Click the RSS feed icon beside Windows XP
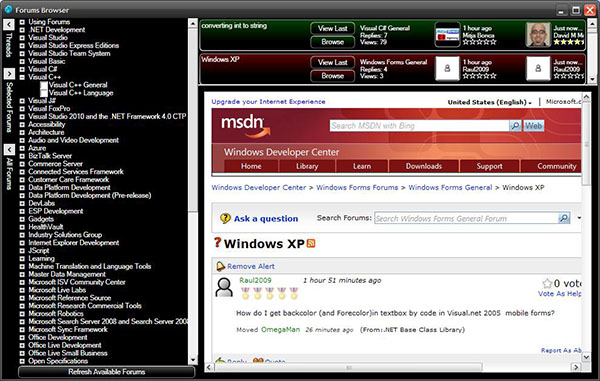Viewport: 600px width, 381px height. tap(311, 243)
